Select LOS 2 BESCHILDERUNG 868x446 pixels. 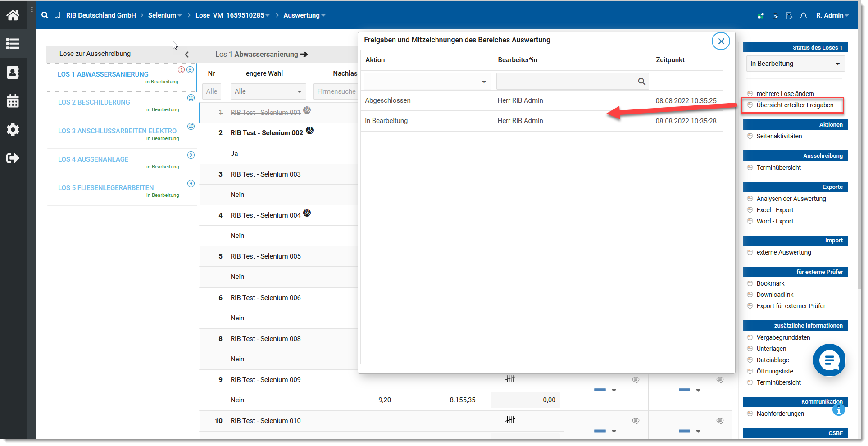click(94, 102)
